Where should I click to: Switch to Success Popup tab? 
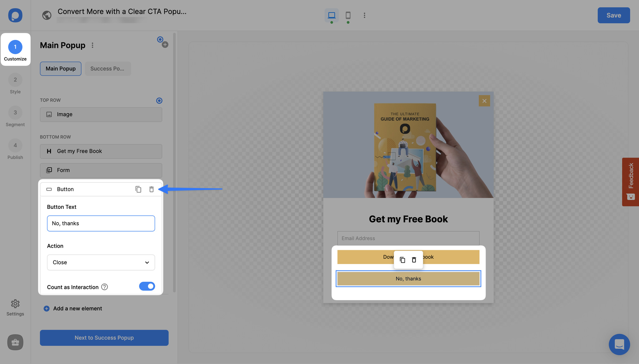(x=107, y=69)
